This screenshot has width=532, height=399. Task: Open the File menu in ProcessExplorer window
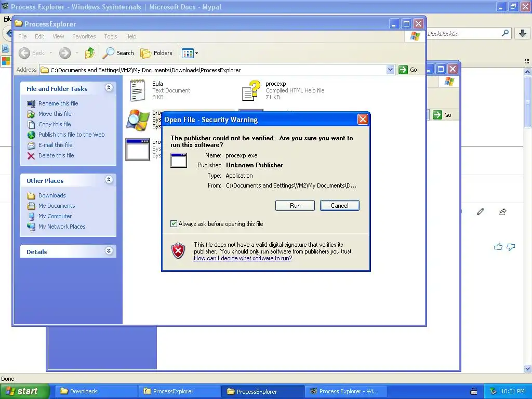tap(22, 36)
